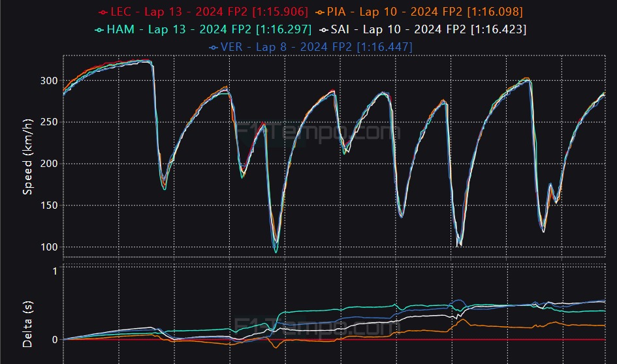Click the 0 tick on delta axis
The height and width of the screenshot is (364, 617).
click(55, 339)
